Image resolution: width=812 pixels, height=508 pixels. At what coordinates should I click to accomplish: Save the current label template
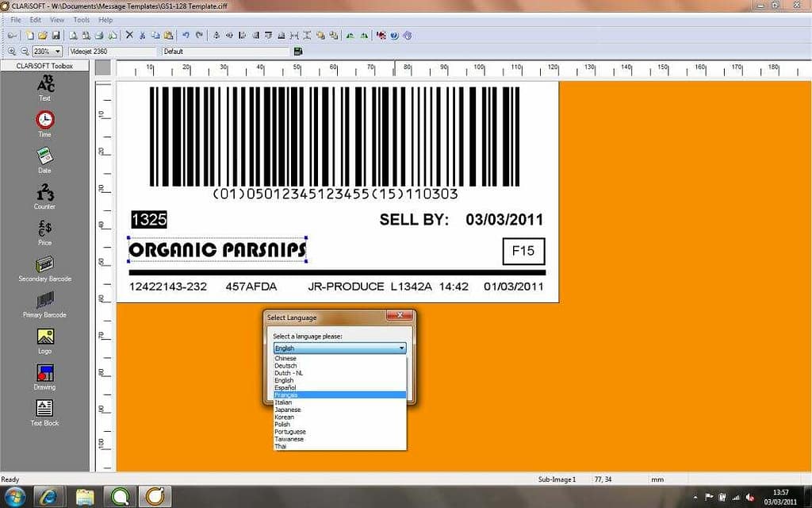(56, 35)
